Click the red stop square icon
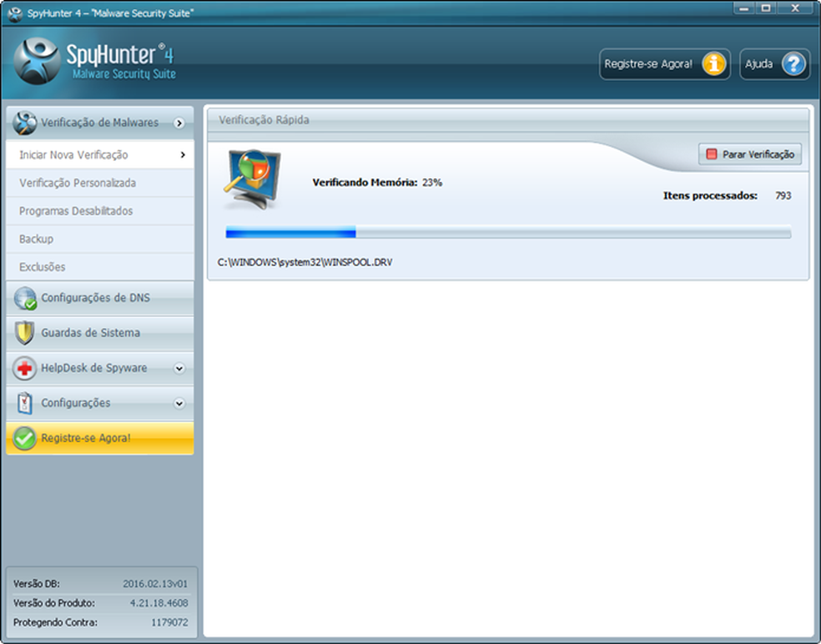 pyautogui.click(x=712, y=154)
